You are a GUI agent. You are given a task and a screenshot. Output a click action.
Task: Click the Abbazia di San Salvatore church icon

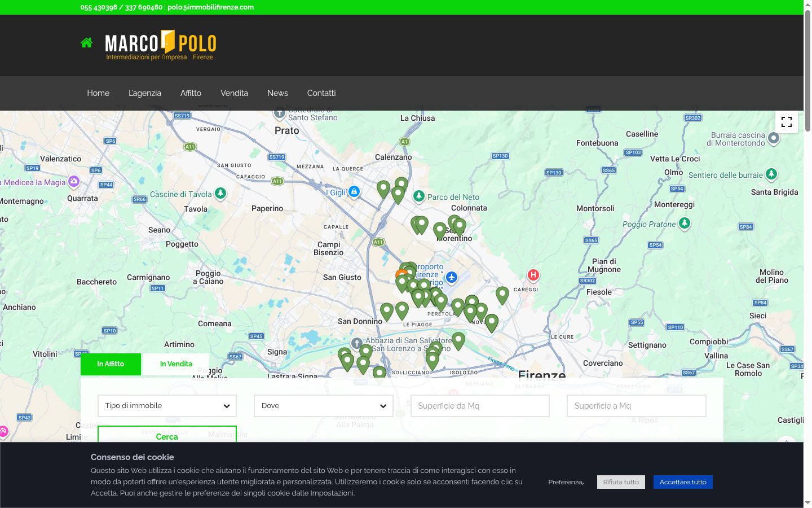(x=356, y=343)
